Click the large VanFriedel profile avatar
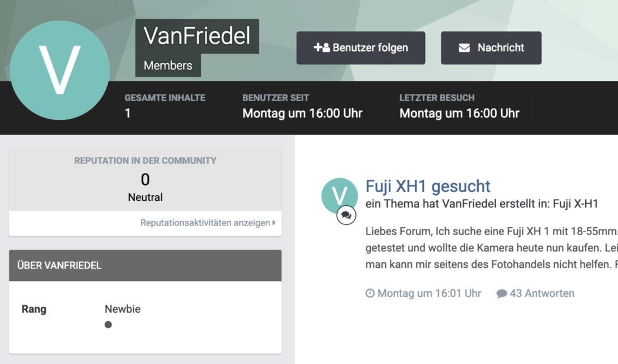 pyautogui.click(x=59, y=70)
